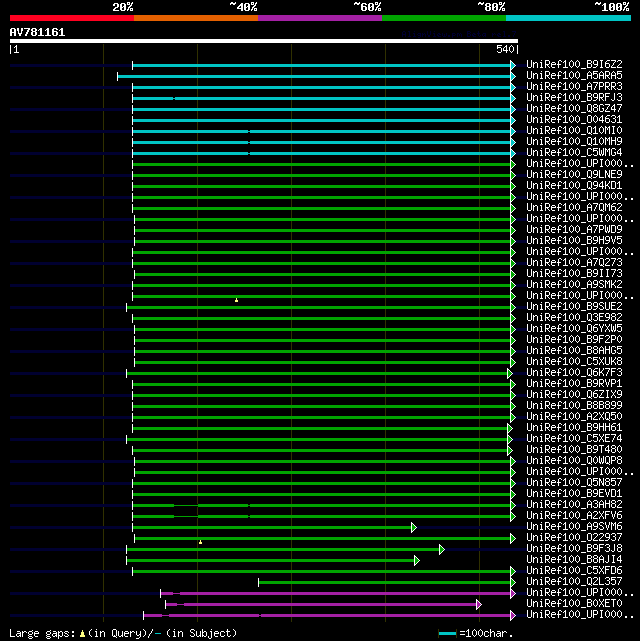This screenshot has width=640, height=641.
Task: Click the purple arrowhead of the B0XET0 hit
Action: [479, 604]
